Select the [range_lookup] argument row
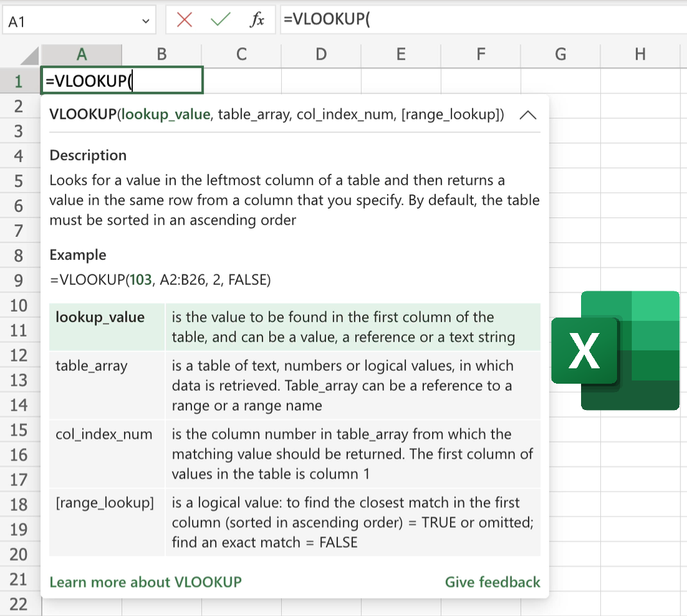 [x=295, y=522]
